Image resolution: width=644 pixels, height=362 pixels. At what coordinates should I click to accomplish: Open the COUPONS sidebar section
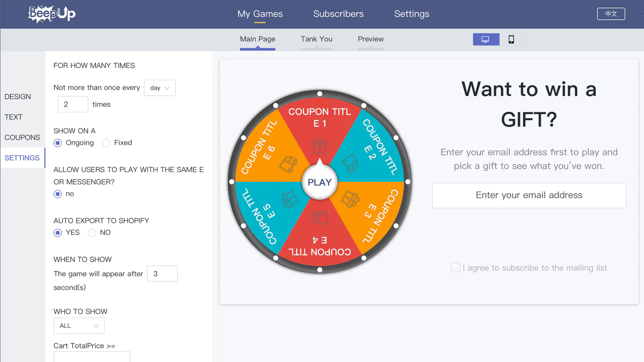pyautogui.click(x=23, y=138)
